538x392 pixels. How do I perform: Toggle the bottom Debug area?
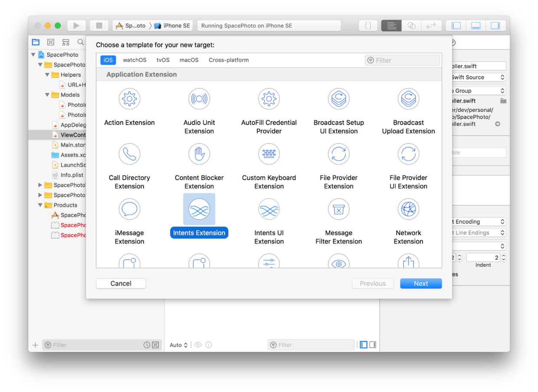pos(476,26)
